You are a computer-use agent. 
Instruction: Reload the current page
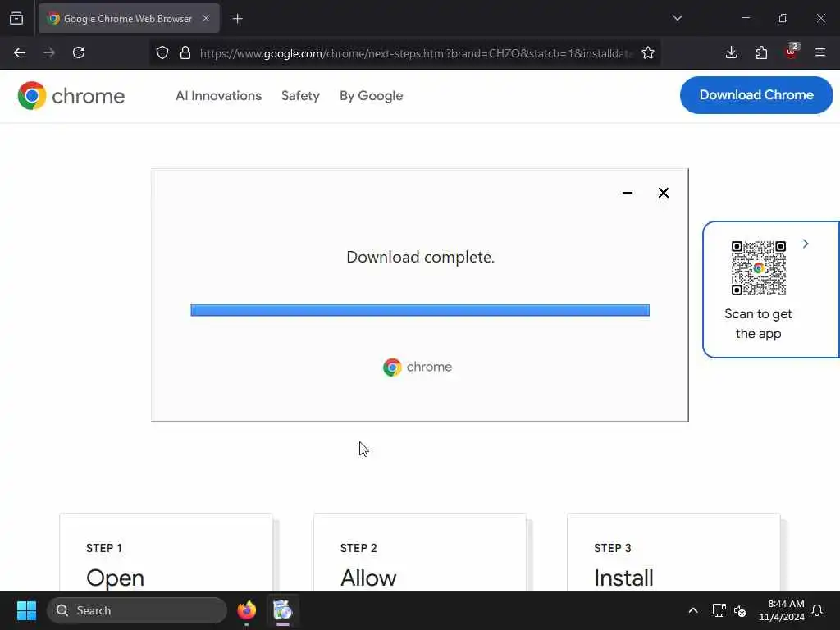(79, 52)
